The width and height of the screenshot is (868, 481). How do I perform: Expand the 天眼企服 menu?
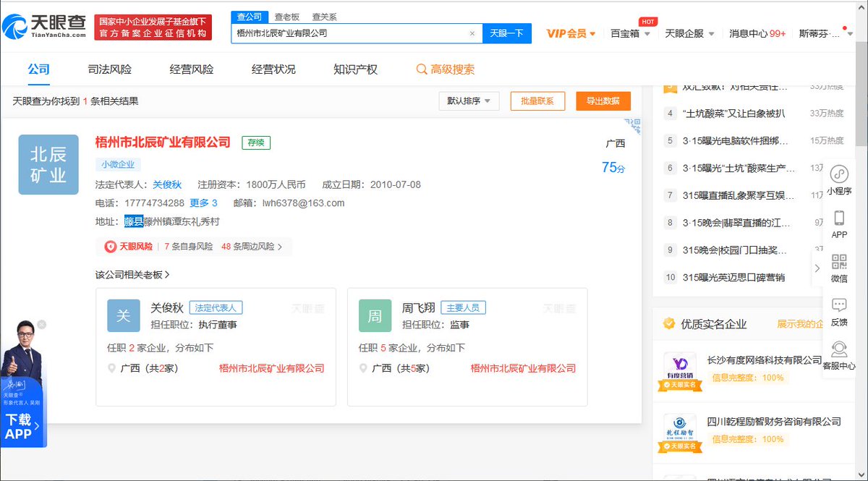coord(689,33)
